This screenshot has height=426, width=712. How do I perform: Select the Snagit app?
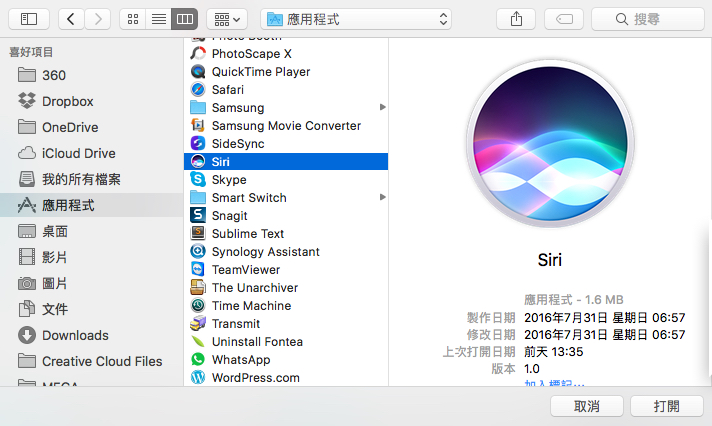tap(286, 215)
